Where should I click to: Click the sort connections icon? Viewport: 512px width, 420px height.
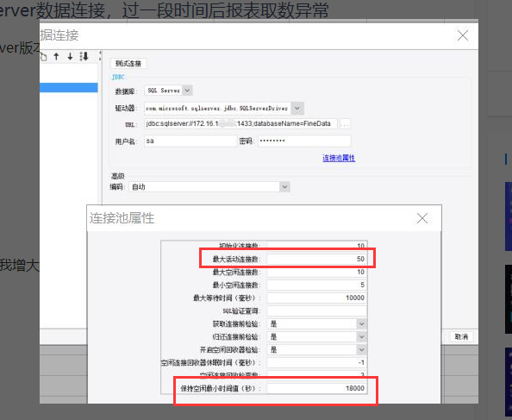(x=84, y=56)
